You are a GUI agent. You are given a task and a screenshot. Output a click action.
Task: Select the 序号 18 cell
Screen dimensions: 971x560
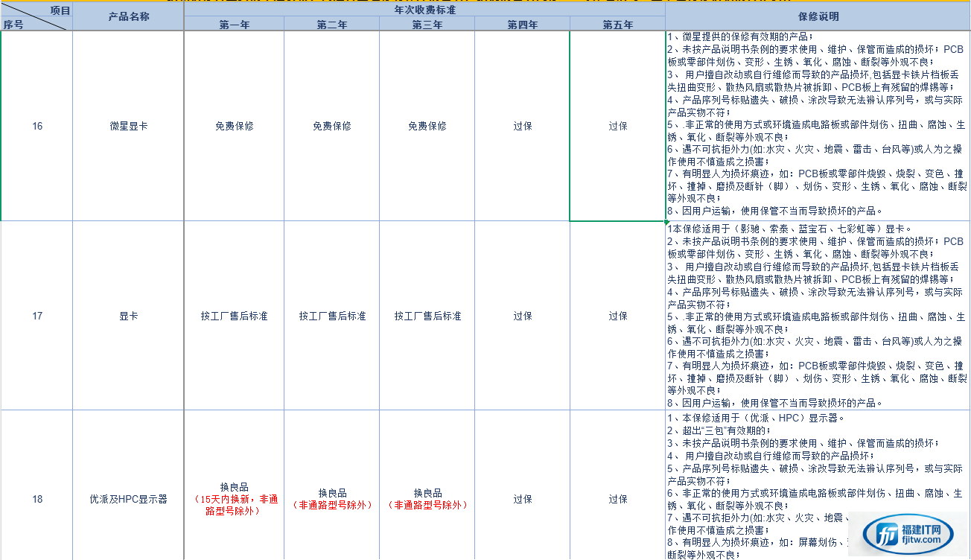[x=37, y=499]
